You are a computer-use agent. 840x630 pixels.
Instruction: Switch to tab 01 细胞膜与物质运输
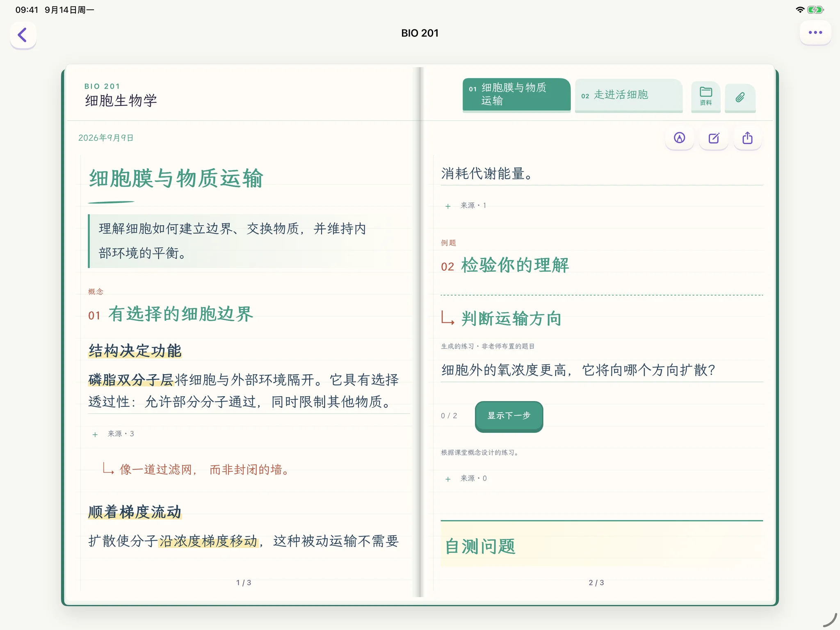pos(516,94)
